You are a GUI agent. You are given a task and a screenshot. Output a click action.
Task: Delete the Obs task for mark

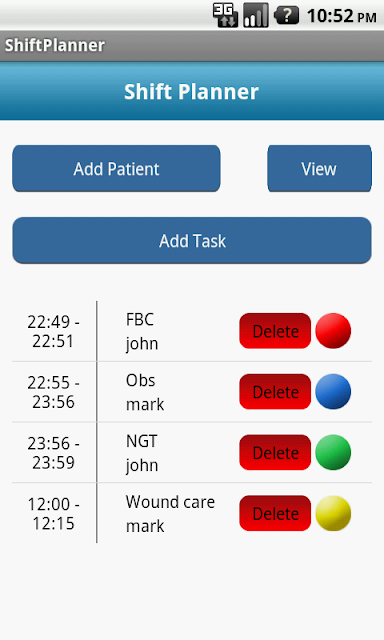pyautogui.click(x=275, y=392)
